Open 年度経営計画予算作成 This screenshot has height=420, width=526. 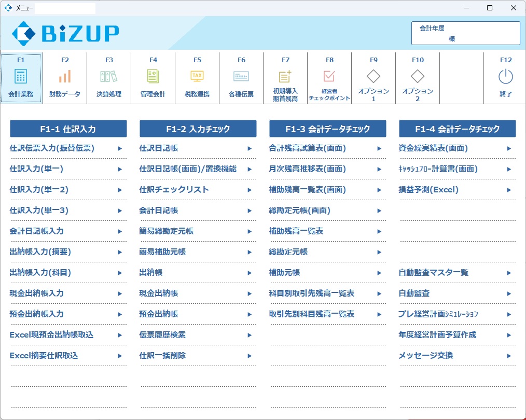pos(437,335)
